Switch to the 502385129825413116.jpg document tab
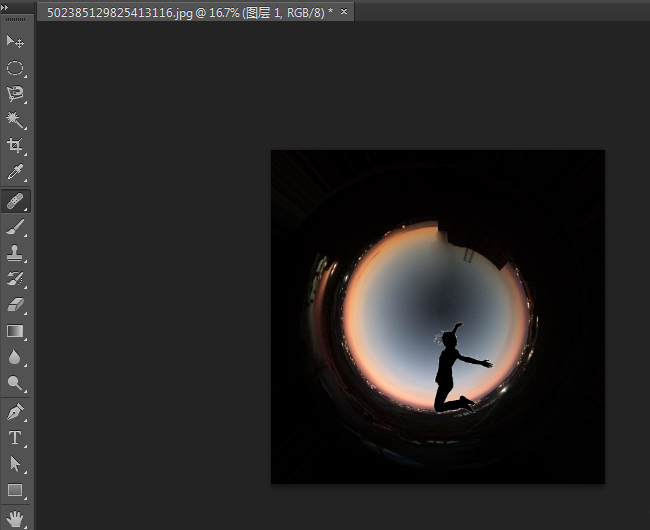This screenshot has height=530, width=650. [190, 11]
